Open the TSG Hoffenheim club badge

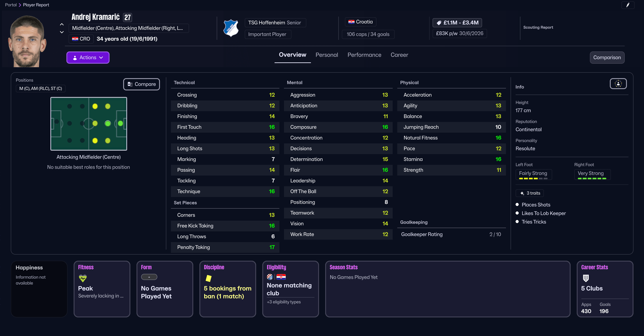[231, 28]
